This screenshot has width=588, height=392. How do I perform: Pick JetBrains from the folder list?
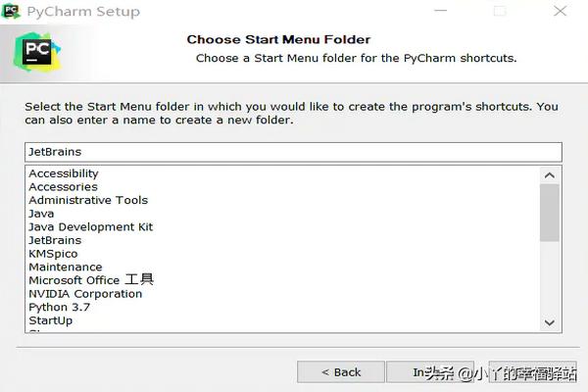tap(55, 240)
